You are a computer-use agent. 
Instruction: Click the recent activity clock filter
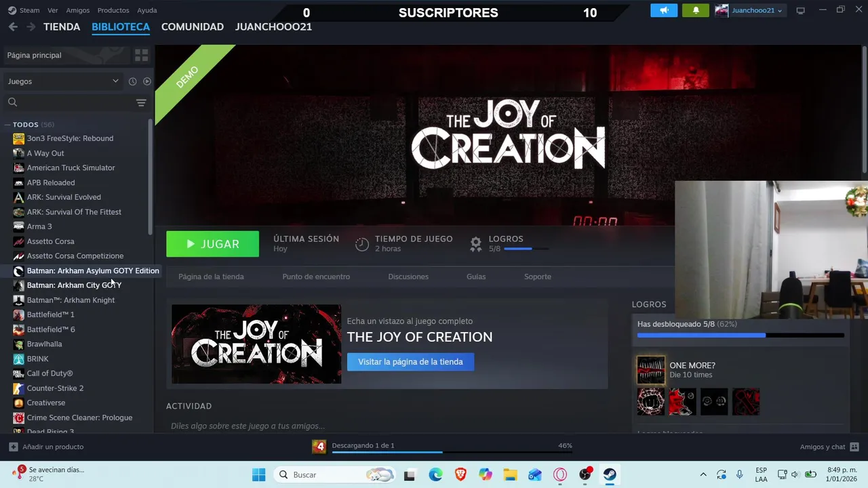coord(132,81)
